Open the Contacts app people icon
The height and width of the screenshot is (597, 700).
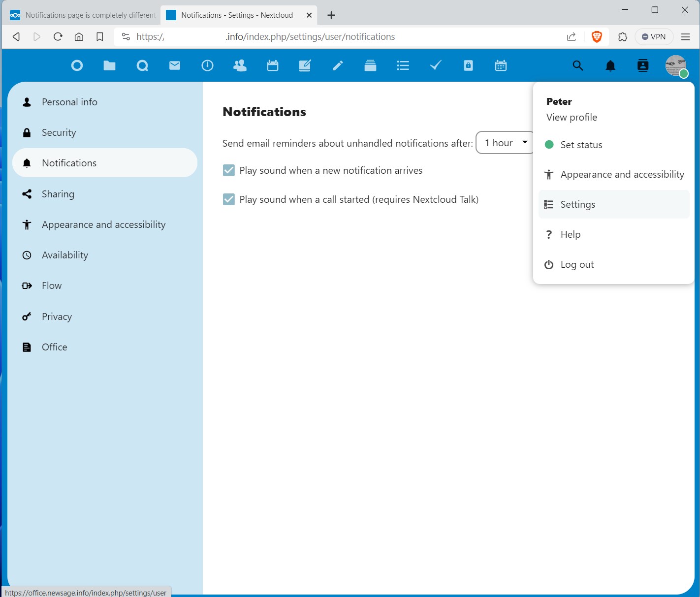point(240,65)
